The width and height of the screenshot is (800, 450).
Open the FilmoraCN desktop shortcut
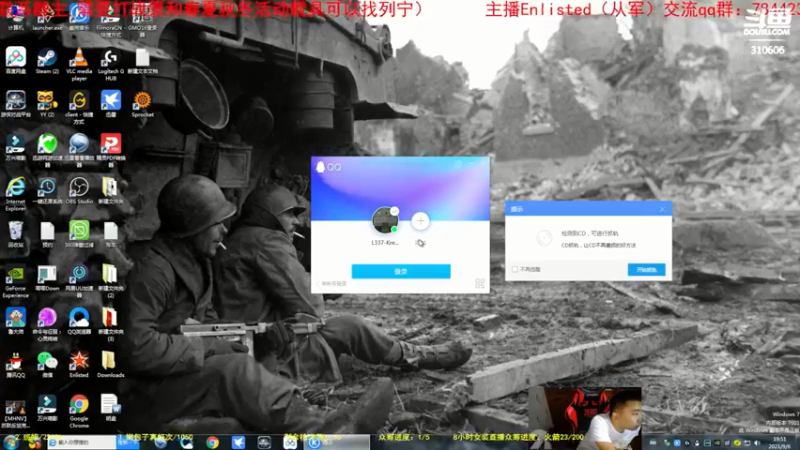(111, 19)
